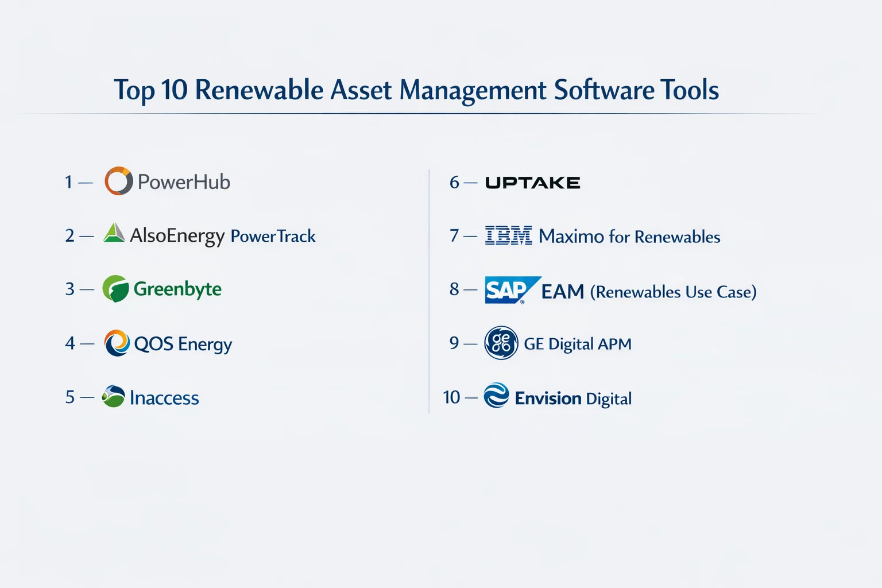
Task: Select the Inaccess text label
Action: click(164, 398)
